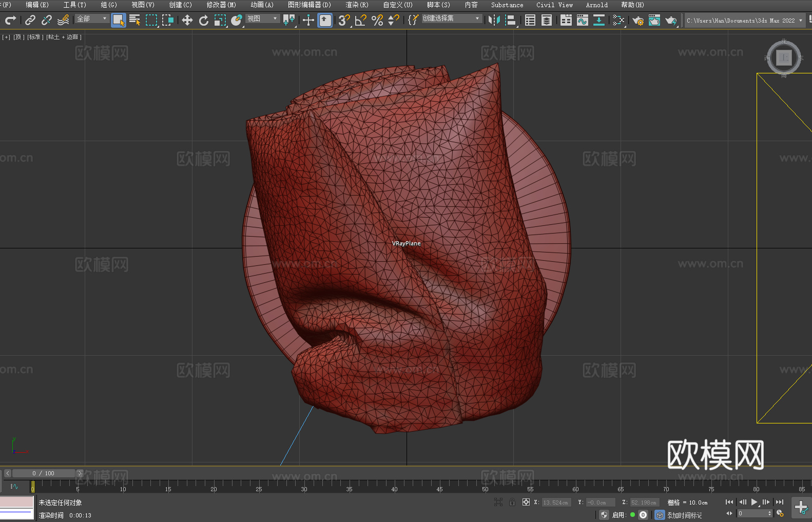The width and height of the screenshot is (812, 522).
Task: Toggle Absolute/Offset transform mode
Action: pyautogui.click(x=526, y=502)
